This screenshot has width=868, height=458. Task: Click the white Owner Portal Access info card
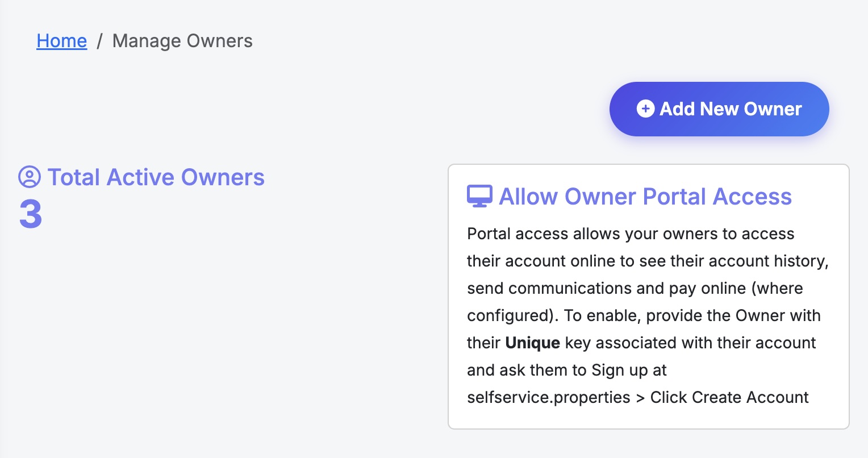[648, 295]
